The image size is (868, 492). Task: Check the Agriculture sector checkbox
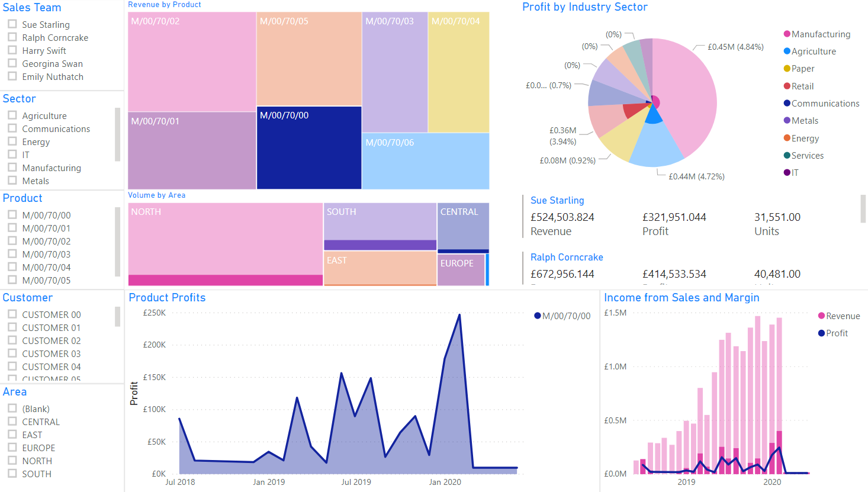[12, 115]
